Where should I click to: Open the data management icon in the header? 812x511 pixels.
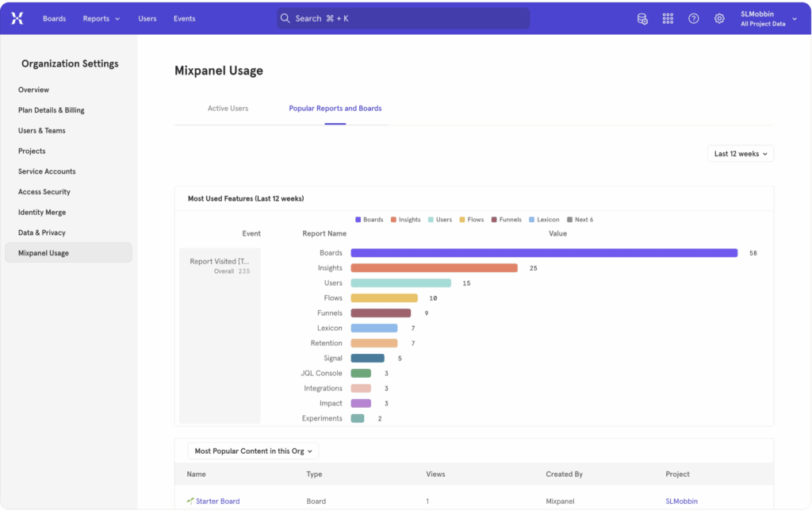click(x=642, y=18)
